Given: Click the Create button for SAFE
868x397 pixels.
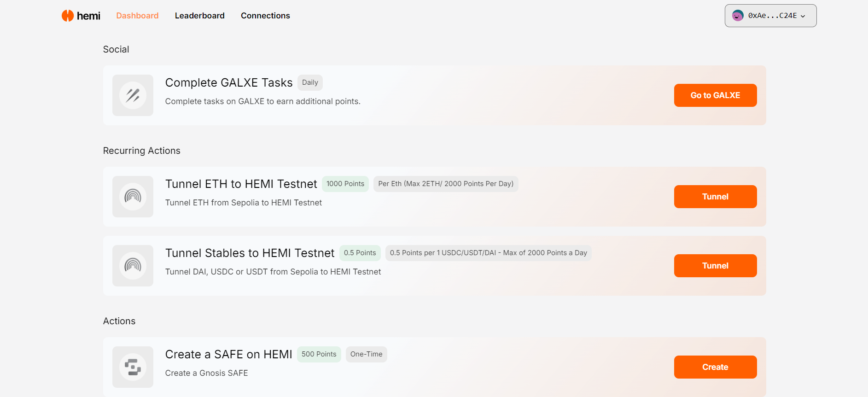Looking at the screenshot, I should point(715,367).
